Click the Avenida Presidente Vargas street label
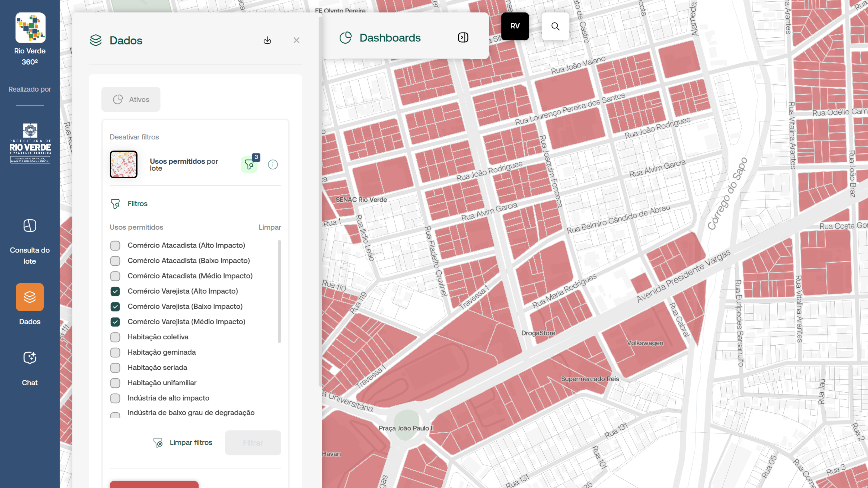This screenshot has height=488, width=868. 683,276
